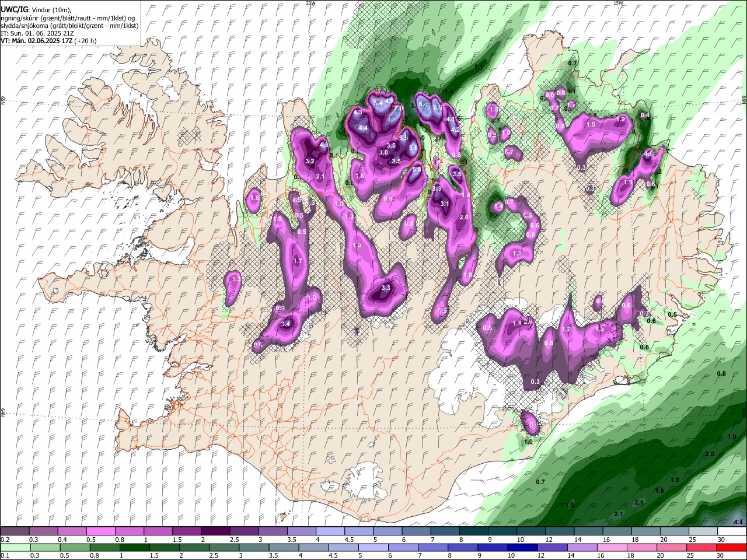
Task: Click the '4.3' precipitation value on the map
Action: click(x=358, y=112)
